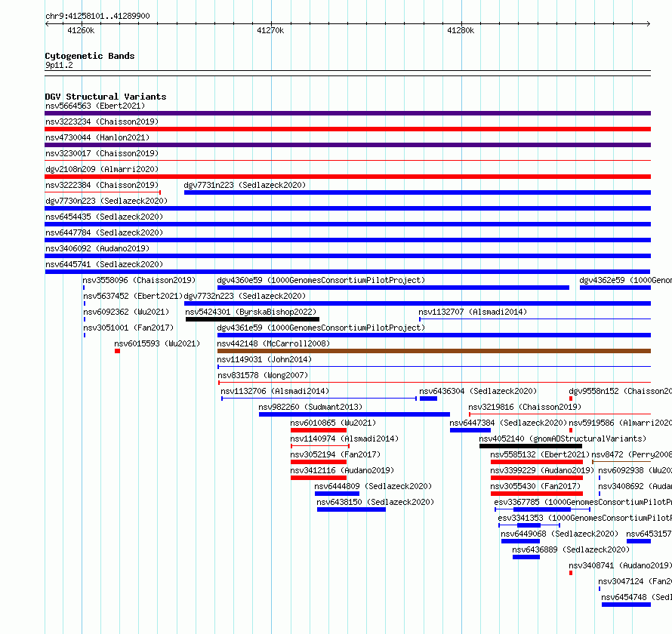Open nsv4052140 (gnomADStructuralVariants) variant
The width and height of the screenshot is (672, 634).
(563, 439)
